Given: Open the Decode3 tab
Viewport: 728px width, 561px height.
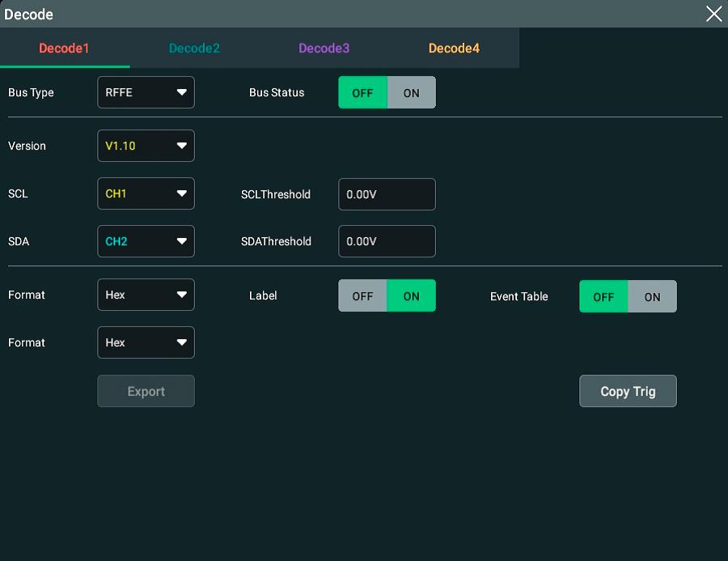Looking at the screenshot, I should [x=324, y=49].
